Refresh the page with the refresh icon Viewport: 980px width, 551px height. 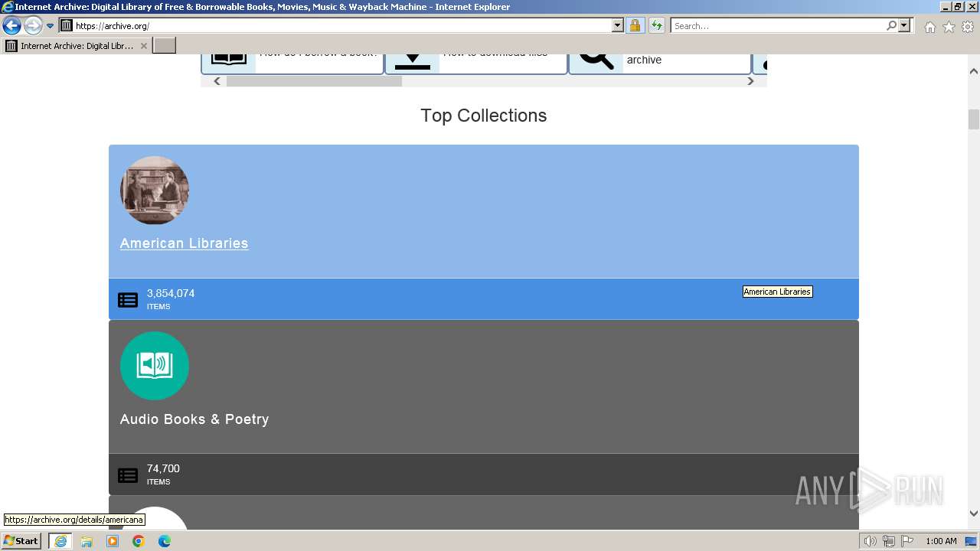click(656, 25)
